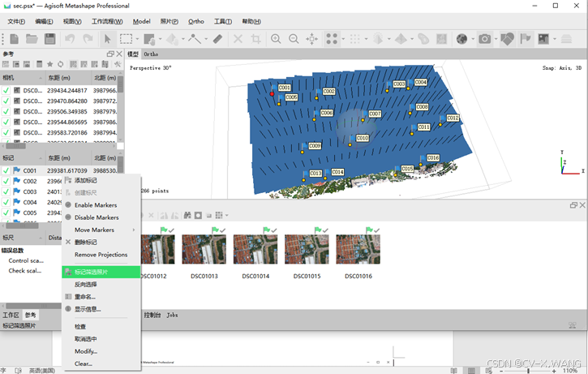This screenshot has height=374, width=588.
Task: Uncheck the C003 marker checkbox
Action: [x=6, y=192]
